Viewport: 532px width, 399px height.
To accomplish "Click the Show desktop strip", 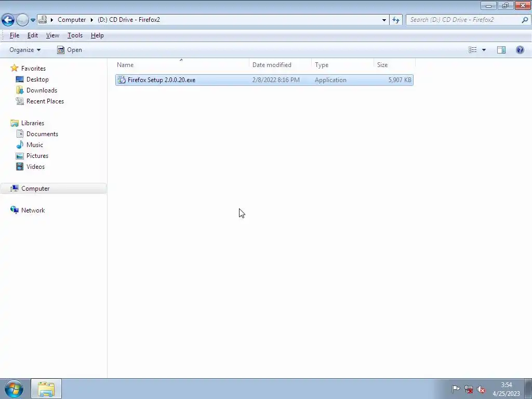I will coord(528,389).
